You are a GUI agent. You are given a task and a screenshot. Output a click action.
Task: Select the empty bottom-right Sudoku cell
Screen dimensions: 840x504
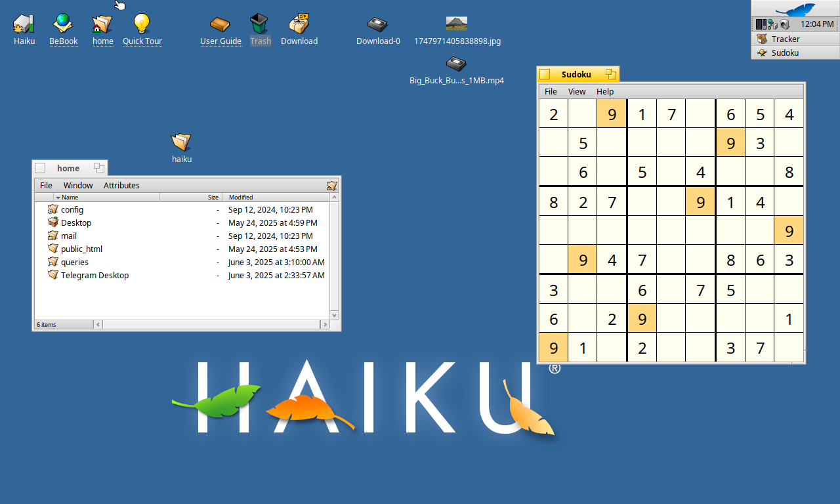click(x=789, y=348)
